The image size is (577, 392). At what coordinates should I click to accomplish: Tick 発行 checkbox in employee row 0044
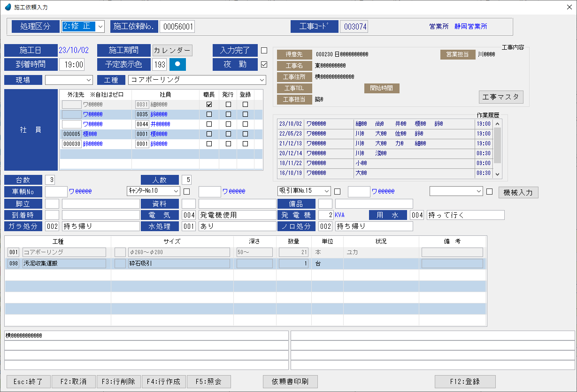click(228, 124)
